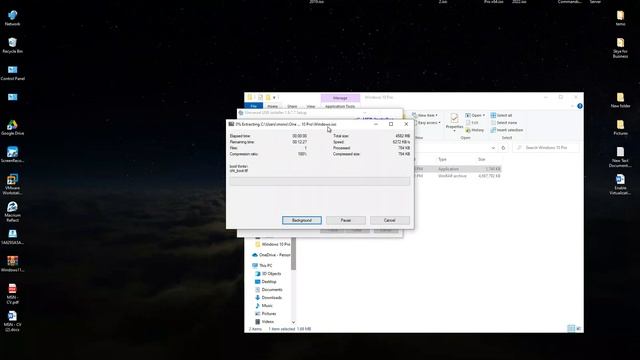Open the Control Panel desktop icon

(12, 73)
